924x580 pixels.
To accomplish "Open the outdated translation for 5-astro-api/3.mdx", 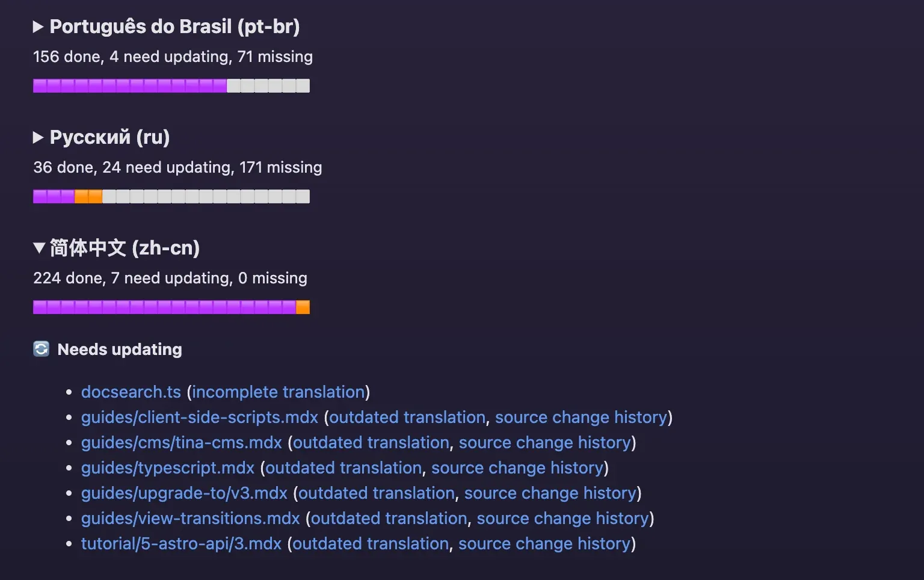I will pos(370,543).
